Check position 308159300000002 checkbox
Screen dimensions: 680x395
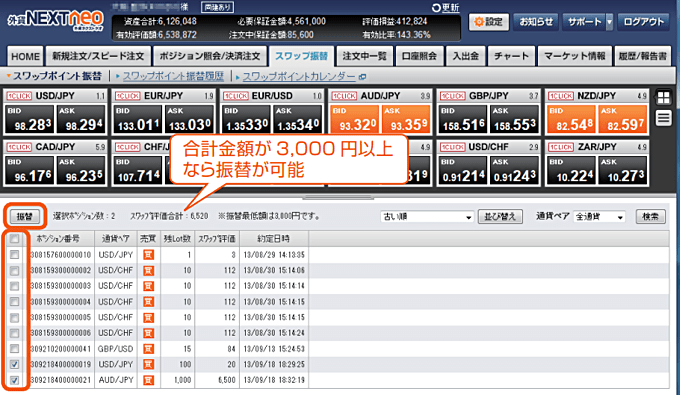click(x=15, y=271)
